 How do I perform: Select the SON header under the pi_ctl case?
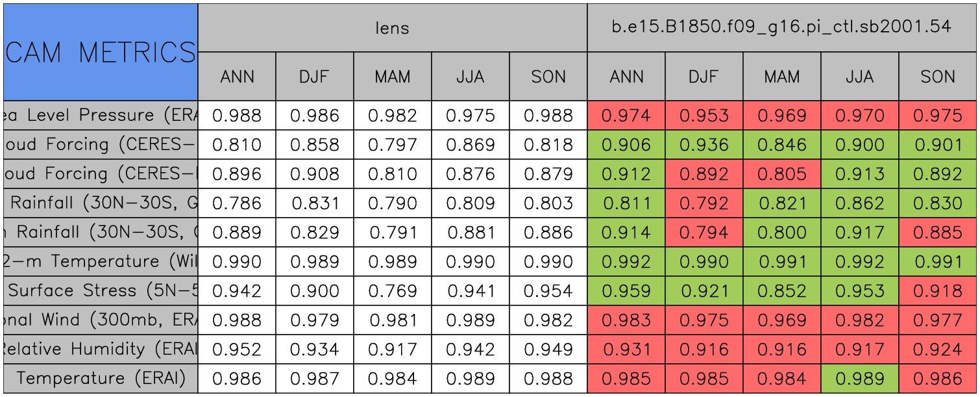pyautogui.click(x=938, y=77)
